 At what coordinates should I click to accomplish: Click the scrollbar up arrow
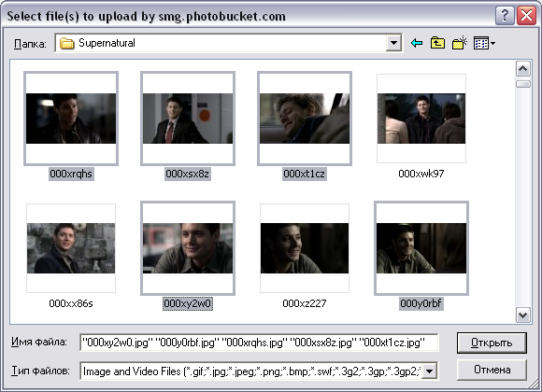(522, 69)
